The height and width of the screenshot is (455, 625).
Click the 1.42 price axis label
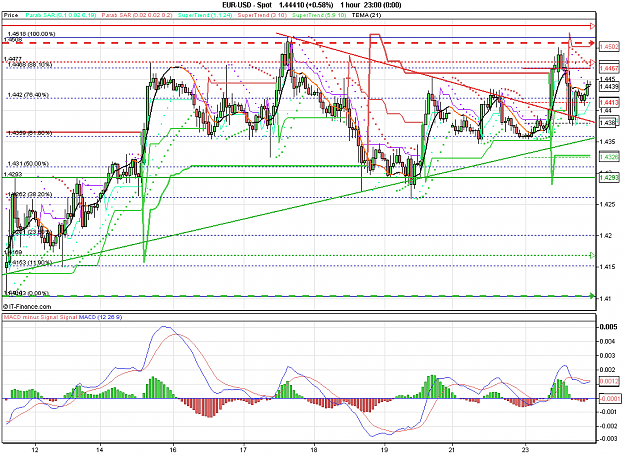pyautogui.click(x=606, y=235)
